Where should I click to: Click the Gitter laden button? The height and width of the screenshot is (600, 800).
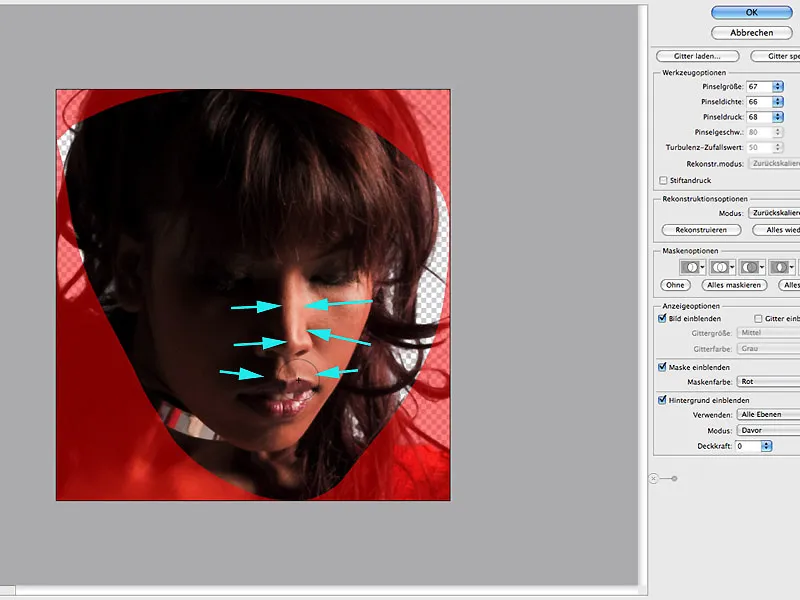696,55
